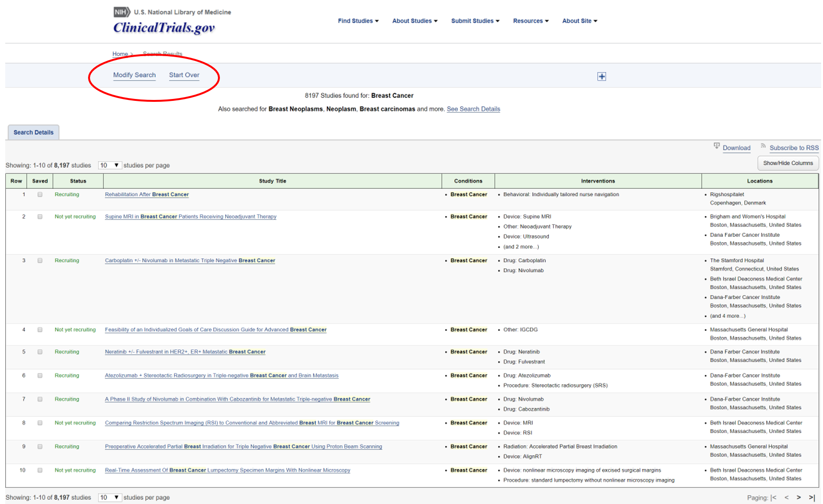
Task: Click Subscribe to RSS link
Action: pyautogui.click(x=794, y=148)
